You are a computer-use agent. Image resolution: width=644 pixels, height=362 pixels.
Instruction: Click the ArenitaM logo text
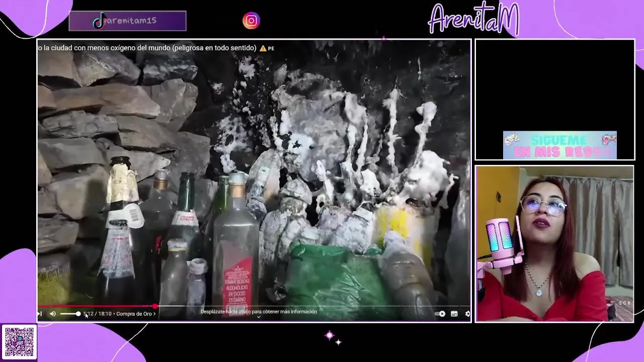(473, 19)
